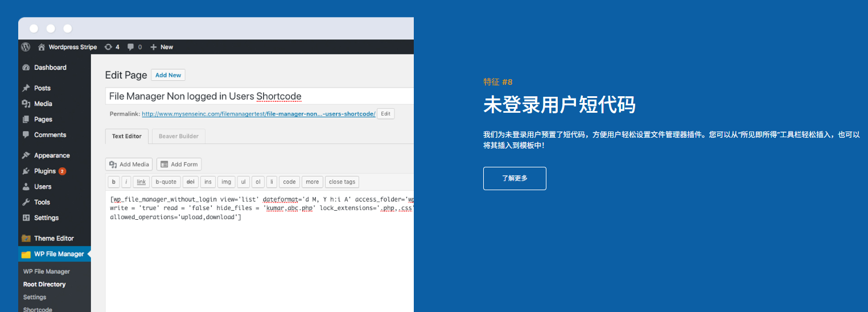Click the link quicktag button
This screenshot has height=312, width=868.
[x=142, y=182]
